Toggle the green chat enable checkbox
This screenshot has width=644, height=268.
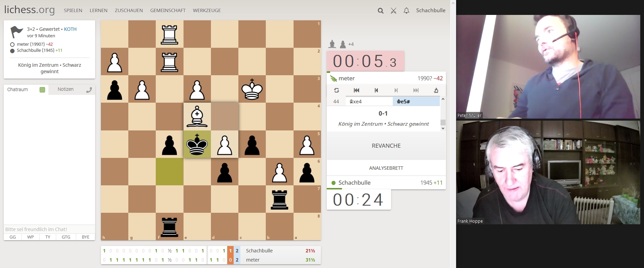[42, 90]
